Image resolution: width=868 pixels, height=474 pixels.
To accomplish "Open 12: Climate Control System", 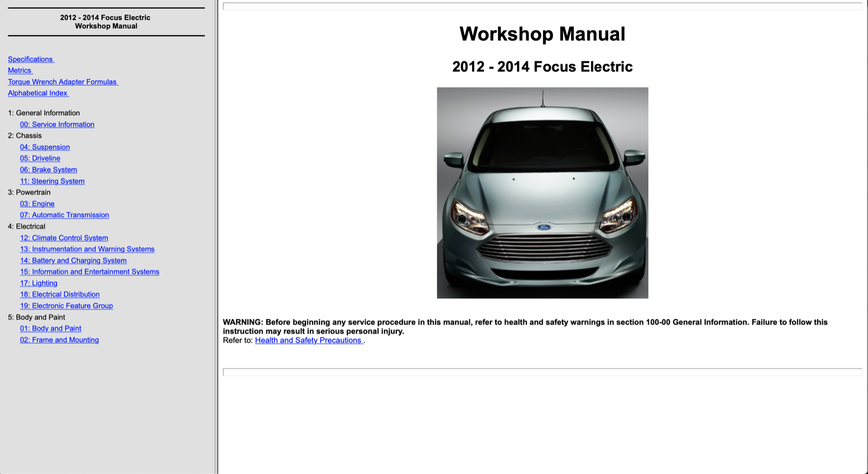I will [x=64, y=238].
